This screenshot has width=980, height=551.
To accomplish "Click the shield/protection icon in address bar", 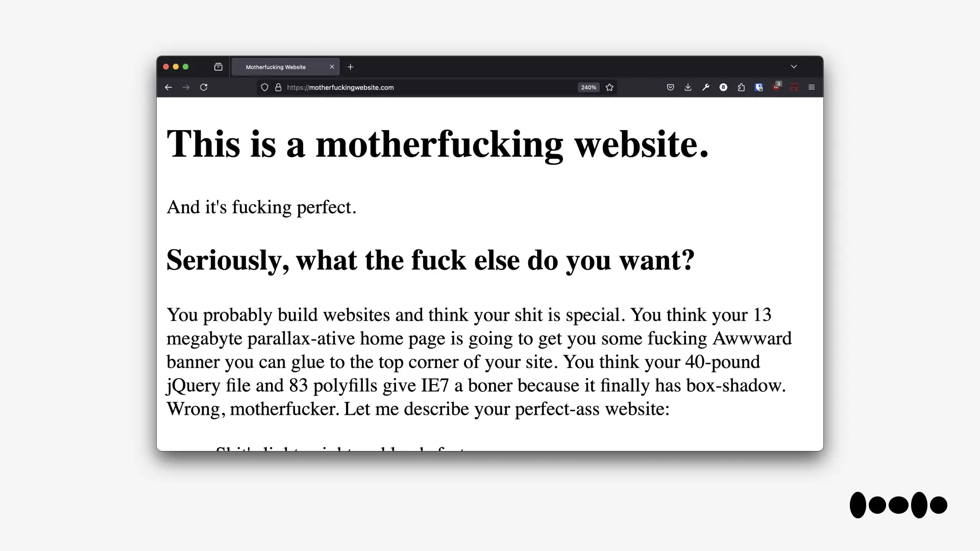I will (x=264, y=87).
